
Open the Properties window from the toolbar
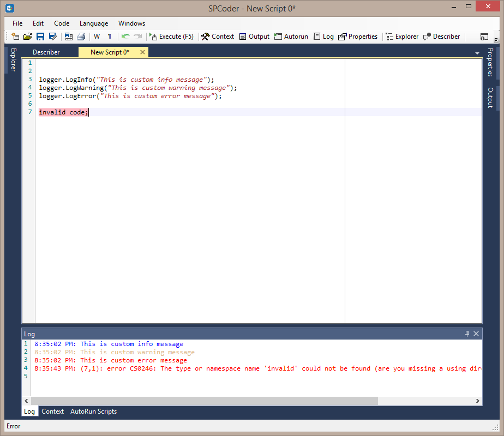358,37
